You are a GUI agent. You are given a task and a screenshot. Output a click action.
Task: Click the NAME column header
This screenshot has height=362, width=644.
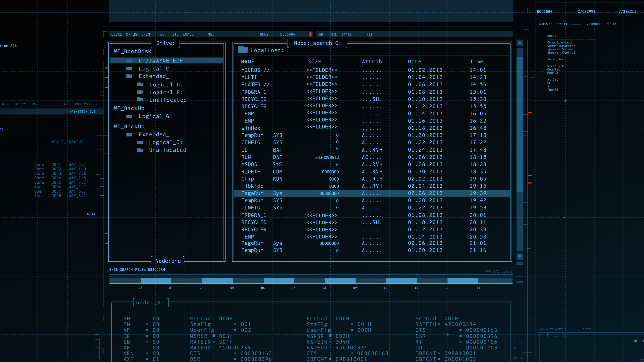[x=248, y=62]
